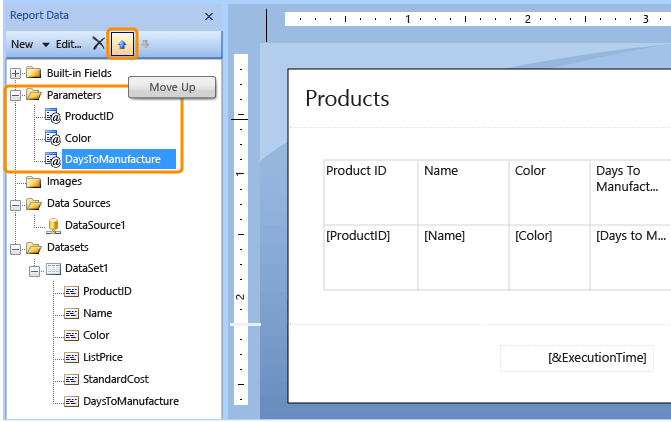Select the Name dataset field

click(98, 313)
